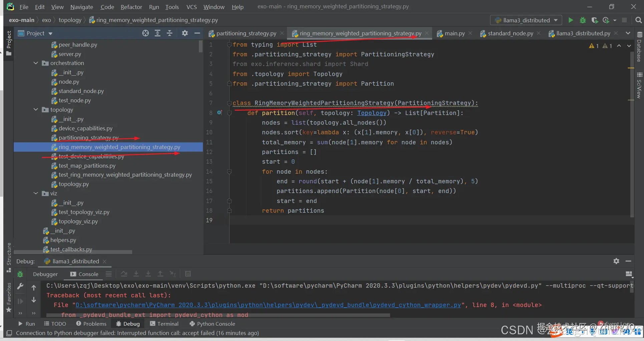Collapse the topology folder
This screenshot has height=341, width=644.
tap(36, 110)
